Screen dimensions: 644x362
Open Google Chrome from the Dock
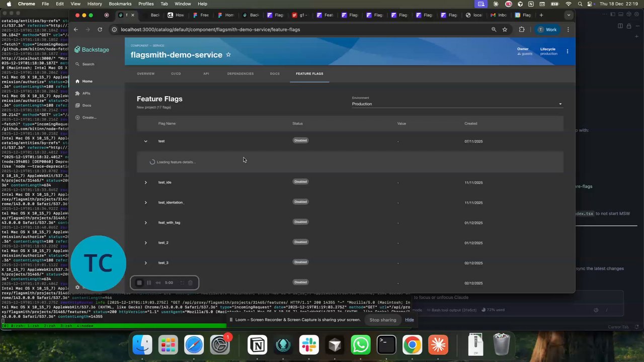pos(412,345)
